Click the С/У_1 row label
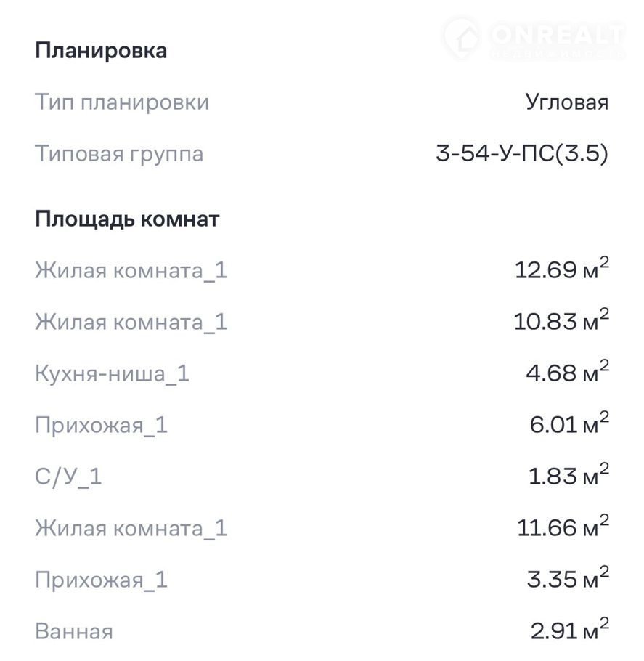This screenshot has height=661, width=644. point(68,477)
